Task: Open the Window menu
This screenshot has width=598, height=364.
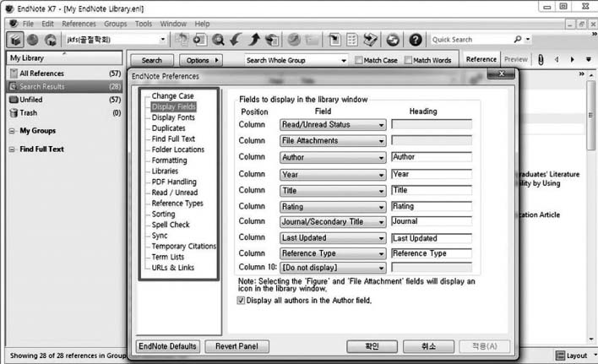Action: pyautogui.click(x=173, y=24)
